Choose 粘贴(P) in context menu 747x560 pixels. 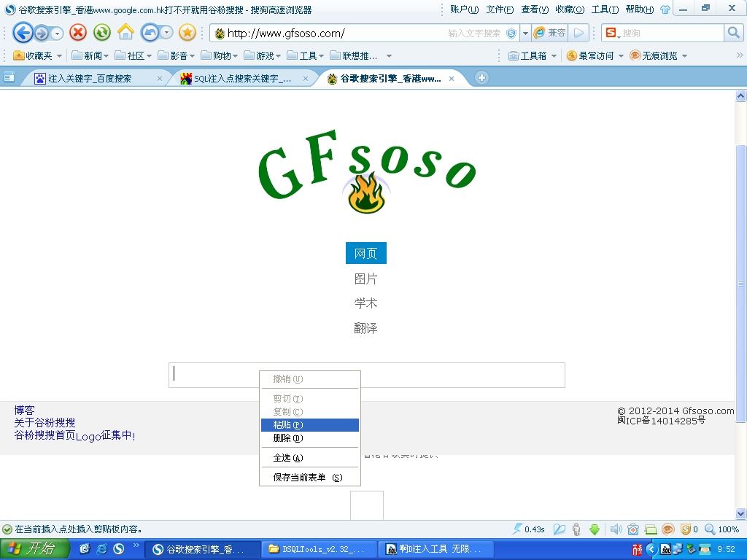click(x=309, y=425)
